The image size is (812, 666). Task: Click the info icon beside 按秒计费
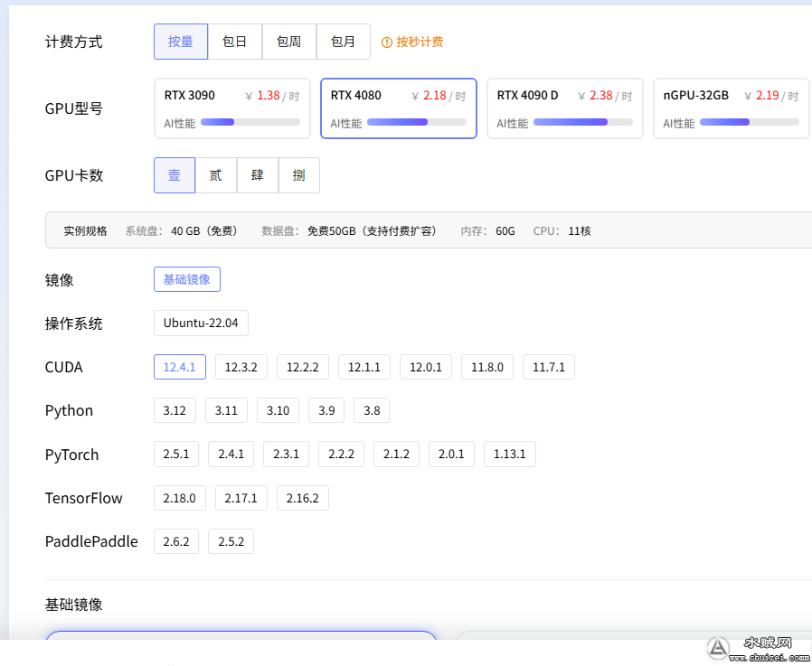(387, 42)
